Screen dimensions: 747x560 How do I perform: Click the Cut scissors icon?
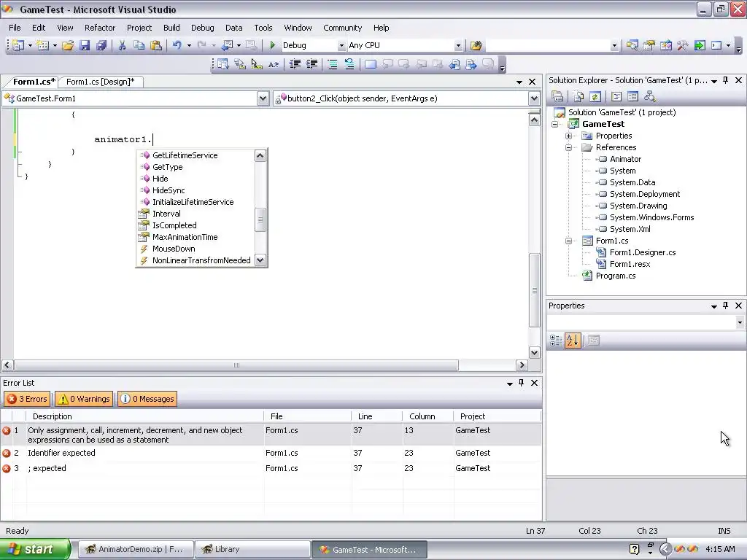(x=122, y=45)
